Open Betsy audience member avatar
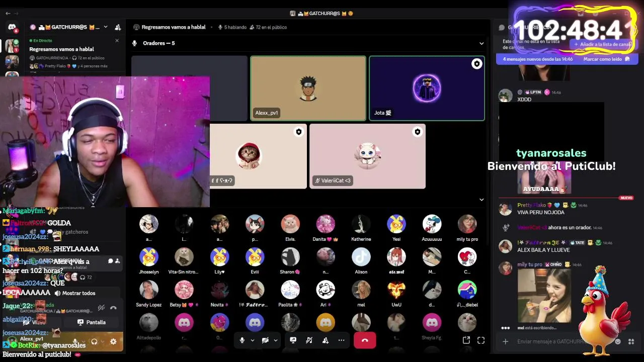 (x=184, y=290)
